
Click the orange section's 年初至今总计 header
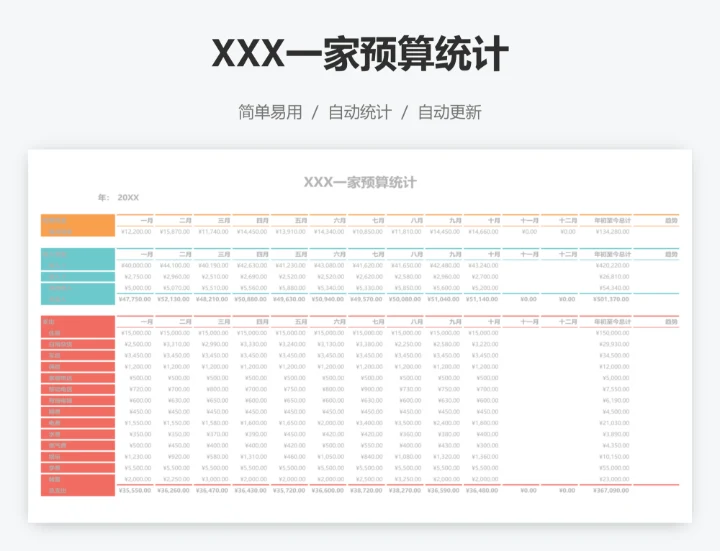(613, 220)
